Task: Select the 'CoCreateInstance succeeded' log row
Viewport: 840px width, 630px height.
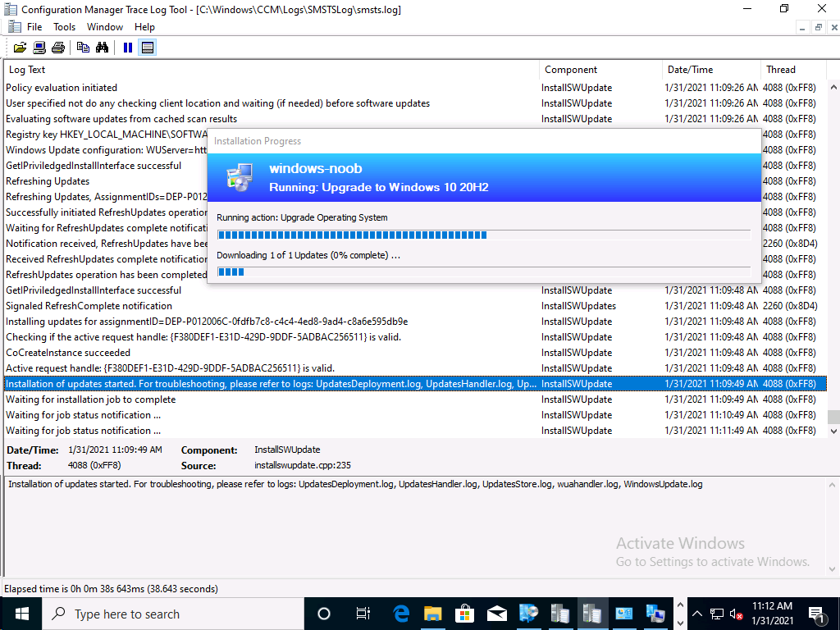Action: (x=415, y=353)
